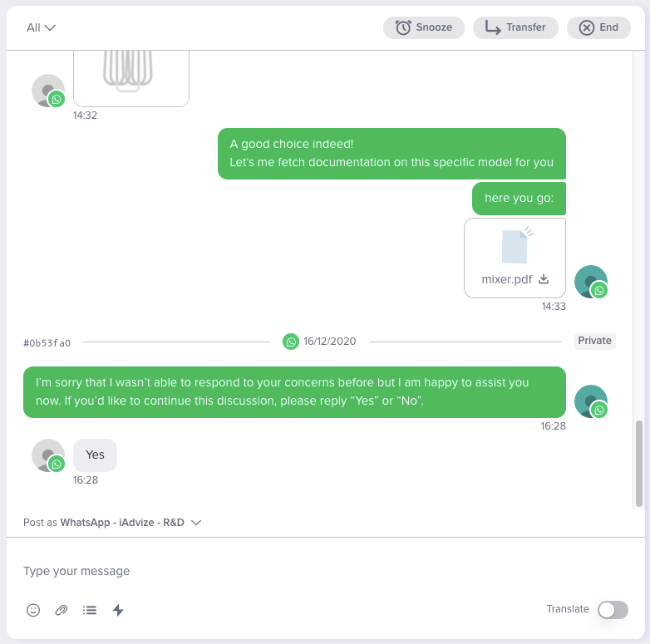Screen dimensions: 650x644
Task: Snooze the conversation
Action: click(x=424, y=27)
